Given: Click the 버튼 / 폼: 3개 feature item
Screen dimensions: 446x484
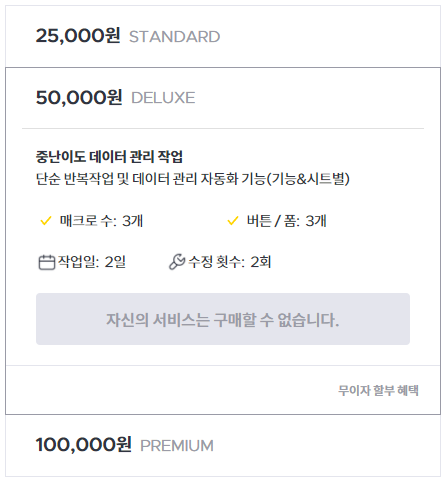Looking at the screenshot, I should 277,221.
